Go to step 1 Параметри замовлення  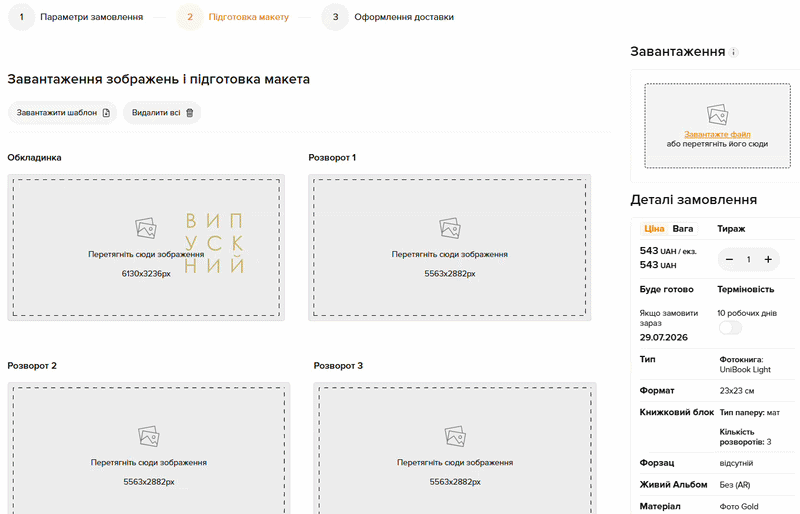(x=76, y=17)
